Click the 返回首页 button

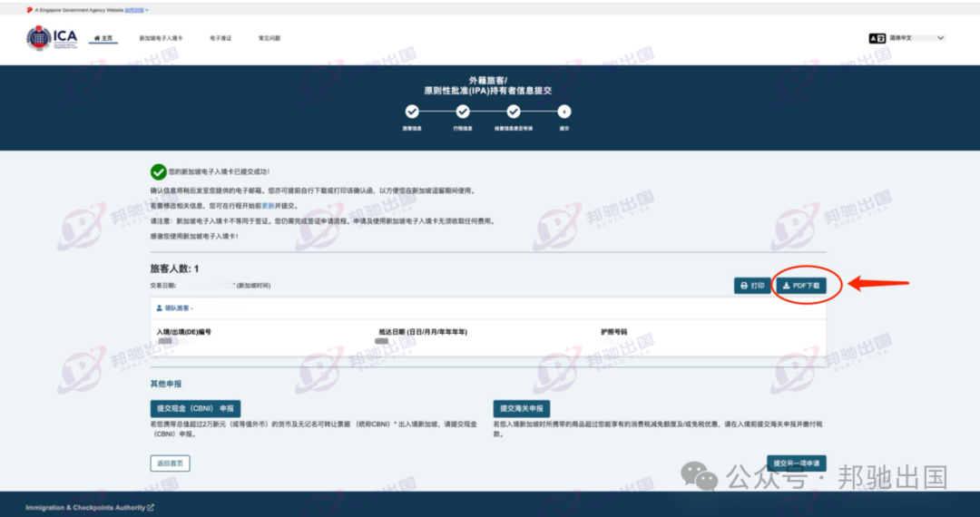coord(170,463)
